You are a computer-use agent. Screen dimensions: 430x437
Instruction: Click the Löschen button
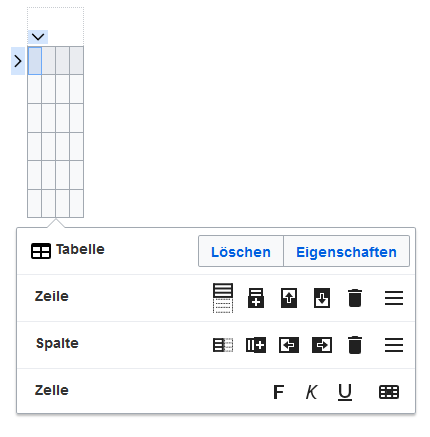(241, 252)
